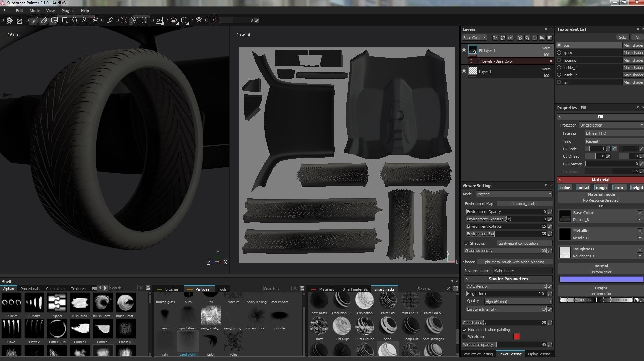Select the Eraser tool in toolbar
The image size is (644, 361).
(44, 20)
